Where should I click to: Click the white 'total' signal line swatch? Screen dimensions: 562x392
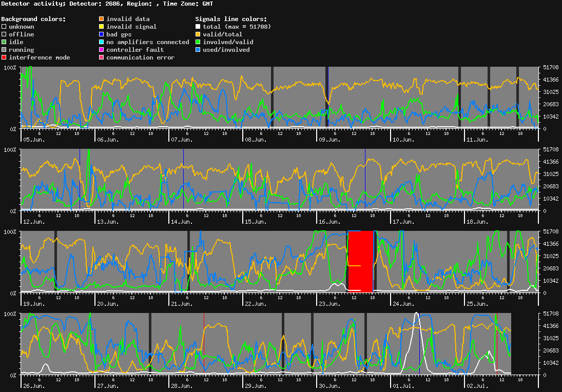click(x=198, y=27)
